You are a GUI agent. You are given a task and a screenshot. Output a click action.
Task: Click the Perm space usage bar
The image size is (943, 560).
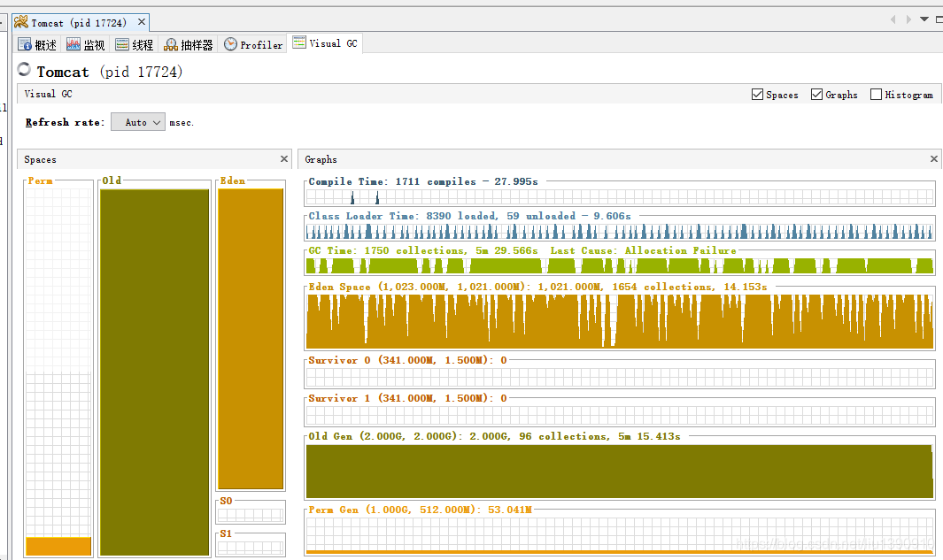tap(58, 546)
